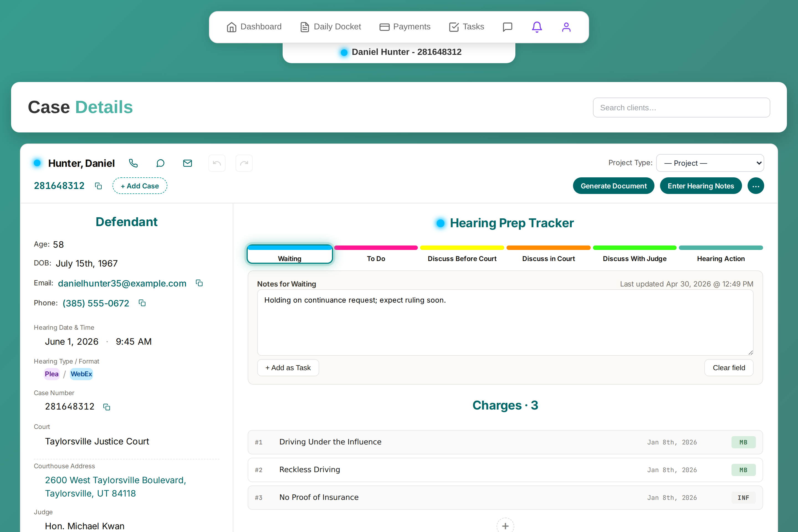Screen dimensions: 798x532
Task: Open the more options ellipsis button
Action: click(756, 186)
